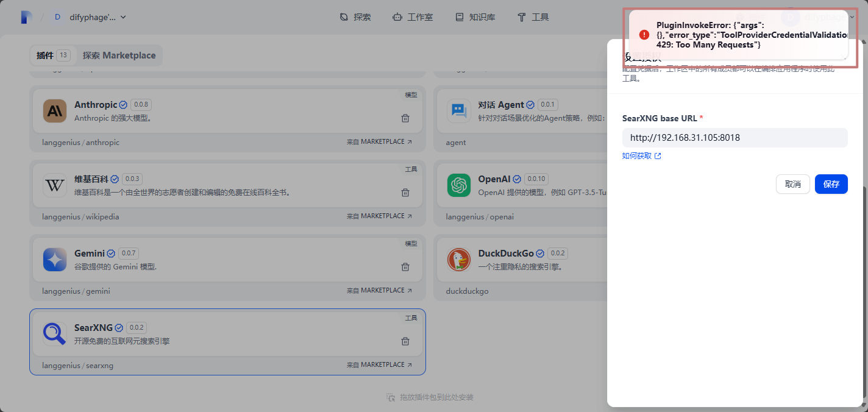The width and height of the screenshot is (868, 412).
Task: Click the Anthropic verified badge
Action: pos(123,105)
